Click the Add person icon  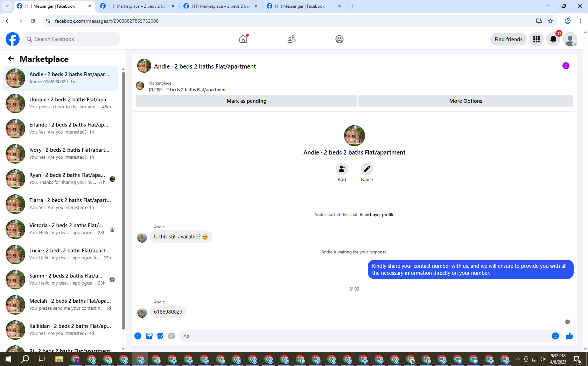[342, 169]
